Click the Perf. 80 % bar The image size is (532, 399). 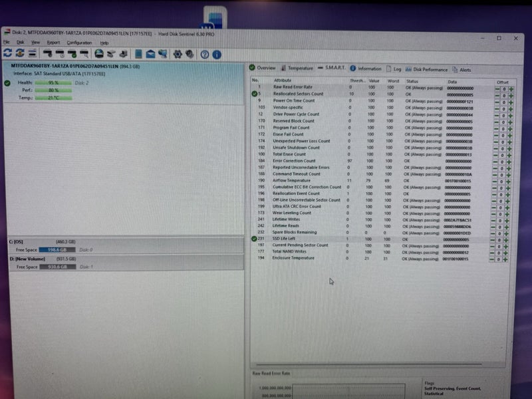coord(53,90)
